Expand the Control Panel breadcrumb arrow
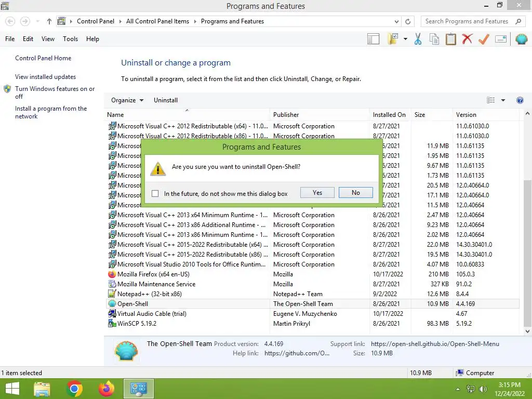Screen dimensions: 532x399 (120, 21)
